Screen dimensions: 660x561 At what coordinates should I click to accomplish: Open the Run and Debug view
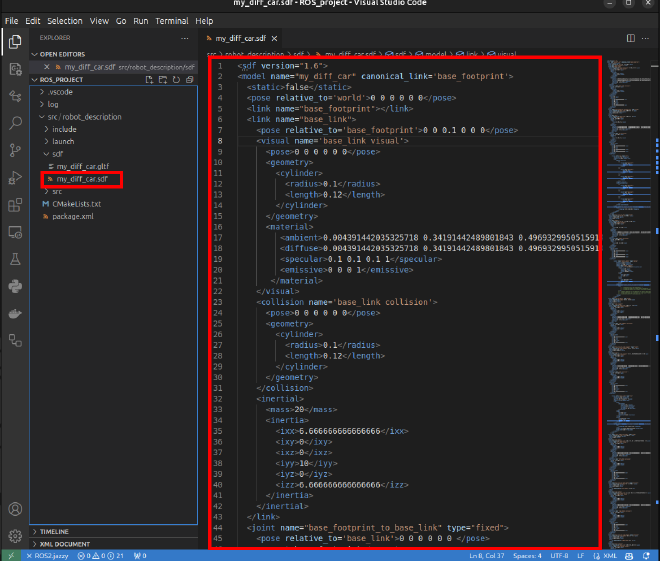click(x=15, y=178)
